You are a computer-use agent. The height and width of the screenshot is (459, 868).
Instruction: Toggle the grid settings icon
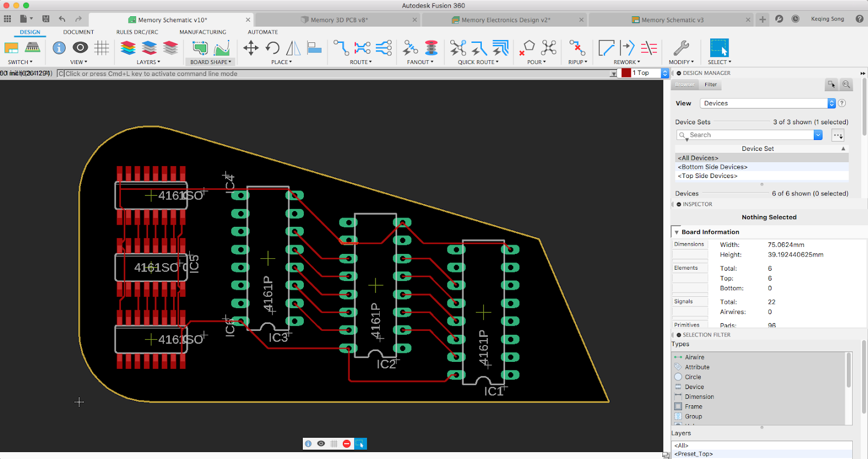pos(101,48)
